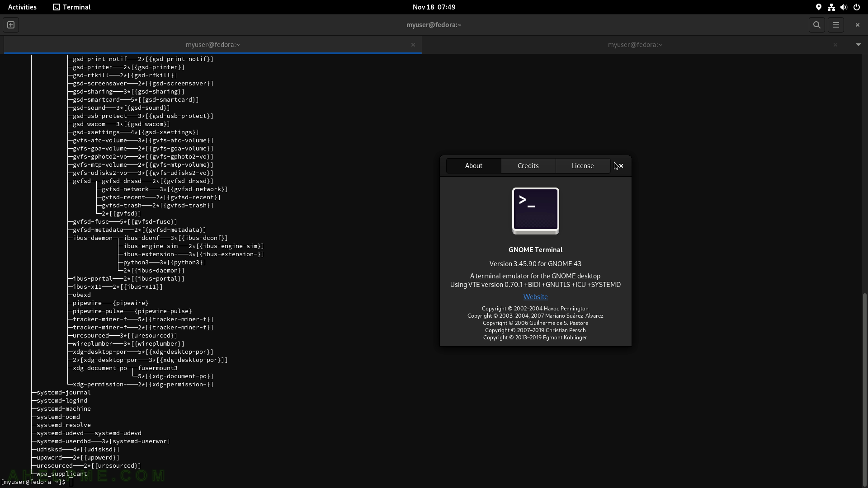Click the gsd-xsettings process line
The height and width of the screenshot is (488, 868).
136,132
